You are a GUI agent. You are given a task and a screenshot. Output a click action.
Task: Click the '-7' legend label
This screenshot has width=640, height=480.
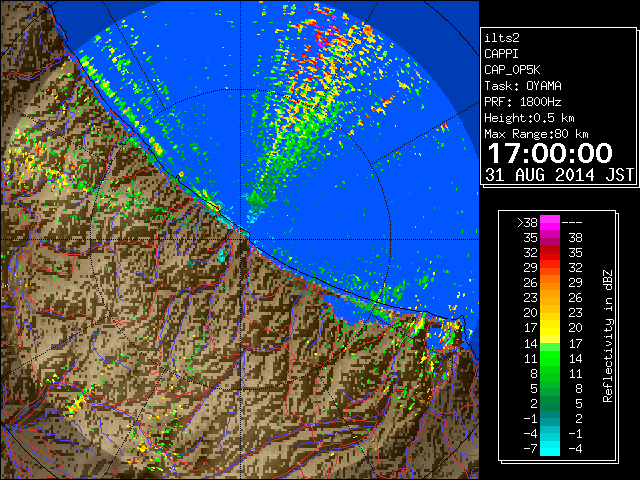(x=531, y=448)
